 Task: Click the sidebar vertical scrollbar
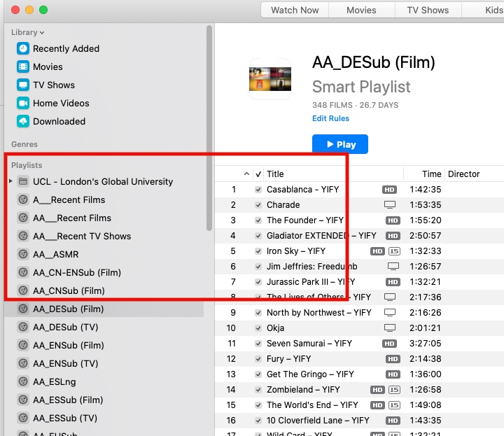(209, 128)
